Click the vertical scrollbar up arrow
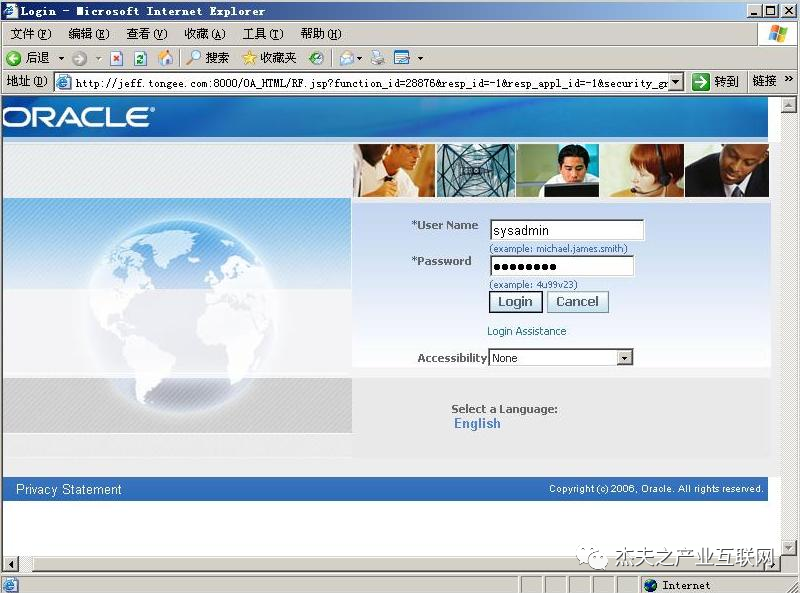The height and width of the screenshot is (593, 800). click(789, 105)
